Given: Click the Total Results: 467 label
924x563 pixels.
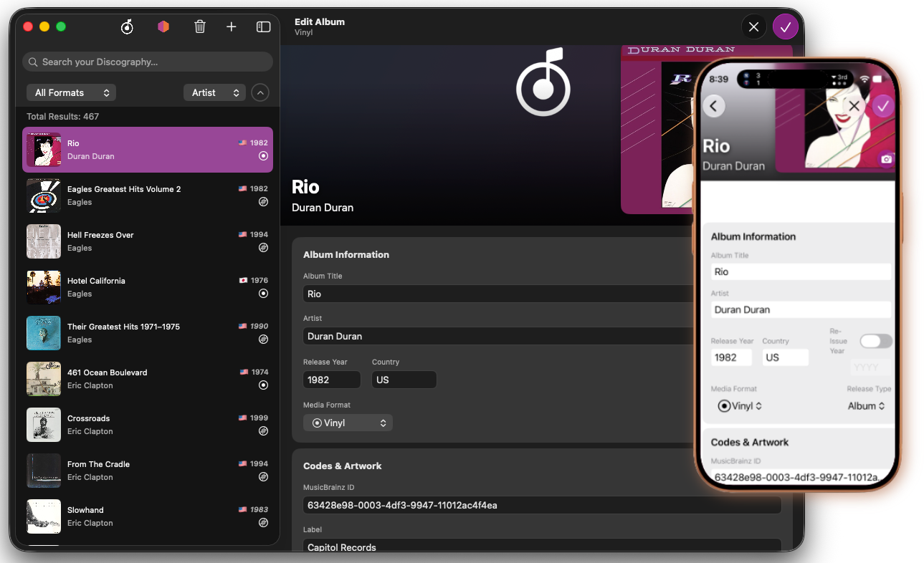Looking at the screenshot, I should [x=63, y=117].
